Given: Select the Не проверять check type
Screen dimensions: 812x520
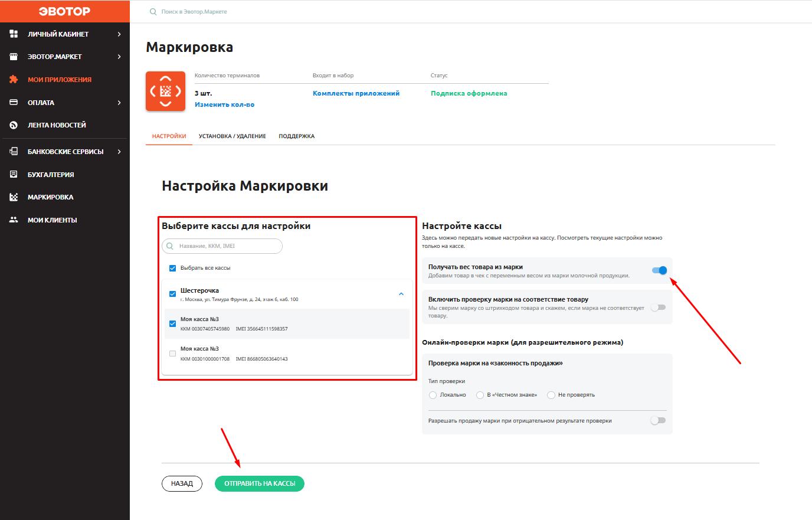Looking at the screenshot, I should (551, 395).
